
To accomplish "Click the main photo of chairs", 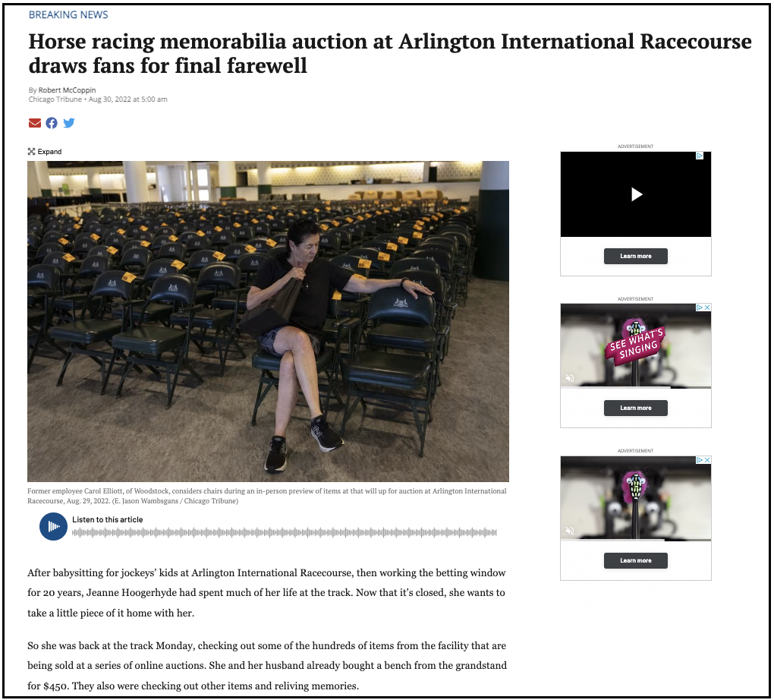I will [x=268, y=320].
